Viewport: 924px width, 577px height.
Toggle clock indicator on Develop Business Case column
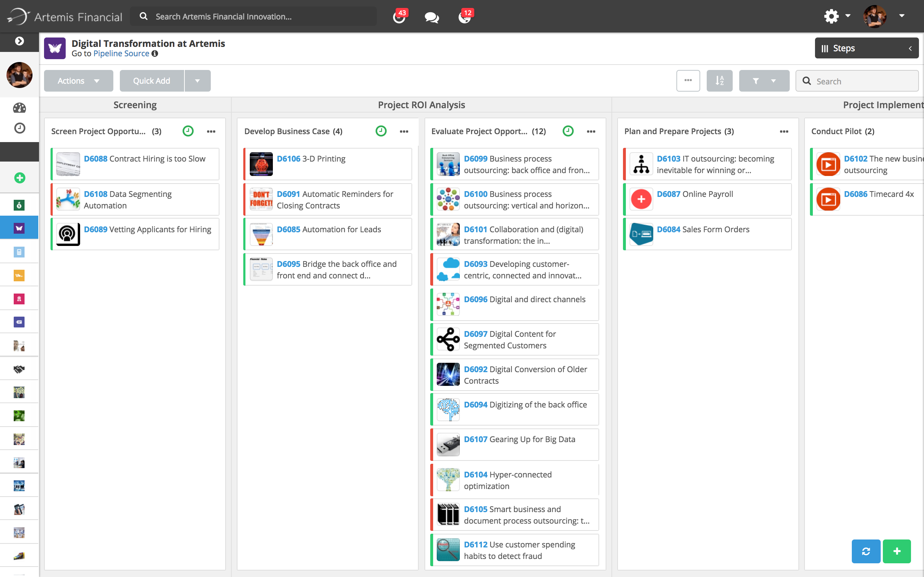click(x=381, y=131)
